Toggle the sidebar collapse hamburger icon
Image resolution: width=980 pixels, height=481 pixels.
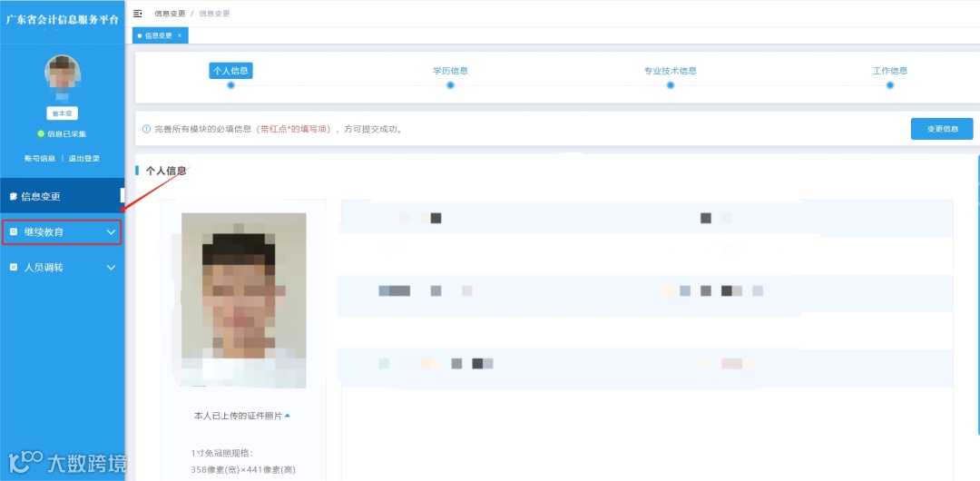pyautogui.click(x=138, y=13)
